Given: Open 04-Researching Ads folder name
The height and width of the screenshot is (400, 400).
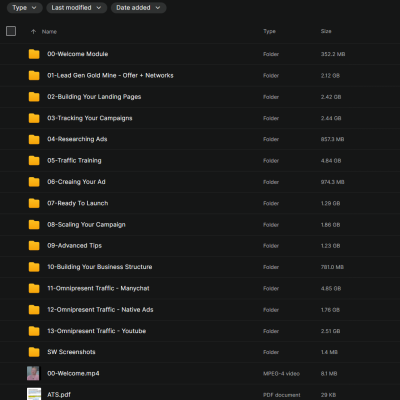Looking at the screenshot, I should pos(77,139).
